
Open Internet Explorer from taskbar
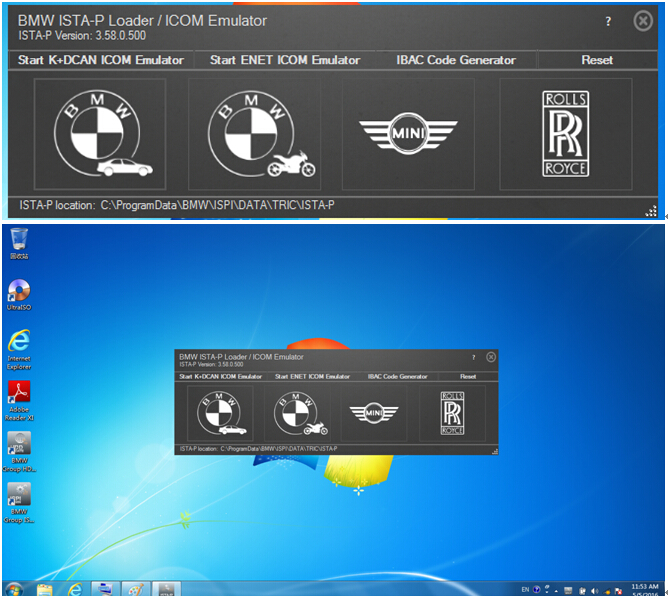[75, 590]
